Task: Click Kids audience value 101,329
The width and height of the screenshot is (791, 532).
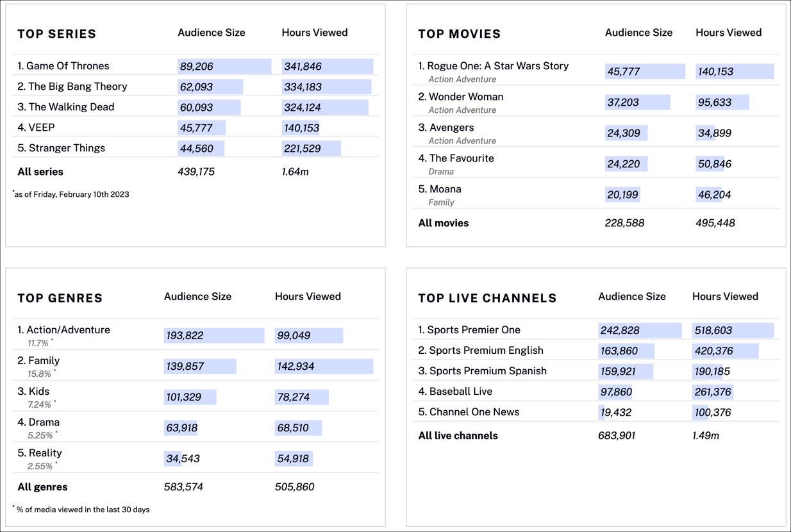Action: 184,397
